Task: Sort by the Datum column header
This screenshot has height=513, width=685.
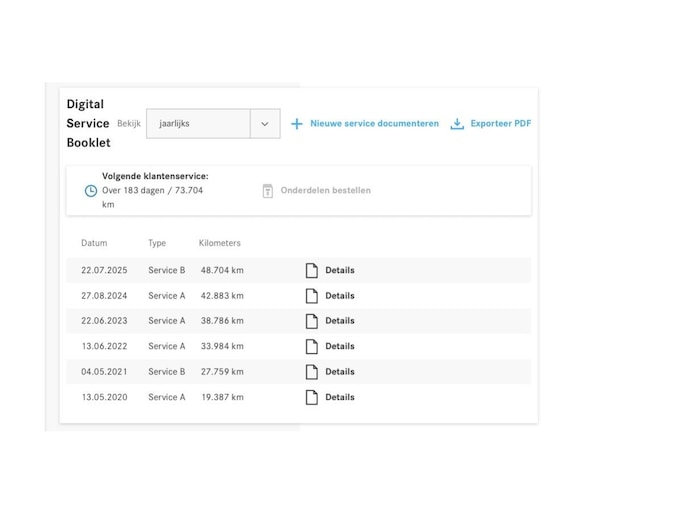Action: [94, 243]
